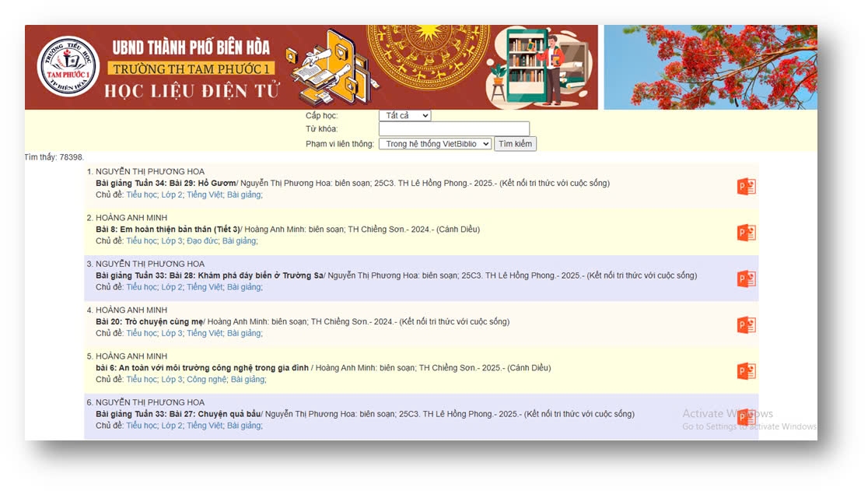Open the Phạm vi liên thông dropdown

pos(435,144)
